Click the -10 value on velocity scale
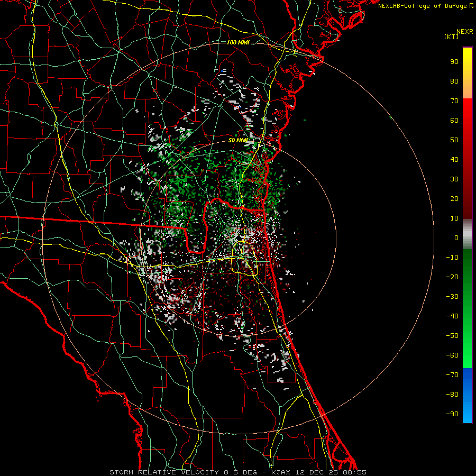476x476 pixels. (452, 258)
